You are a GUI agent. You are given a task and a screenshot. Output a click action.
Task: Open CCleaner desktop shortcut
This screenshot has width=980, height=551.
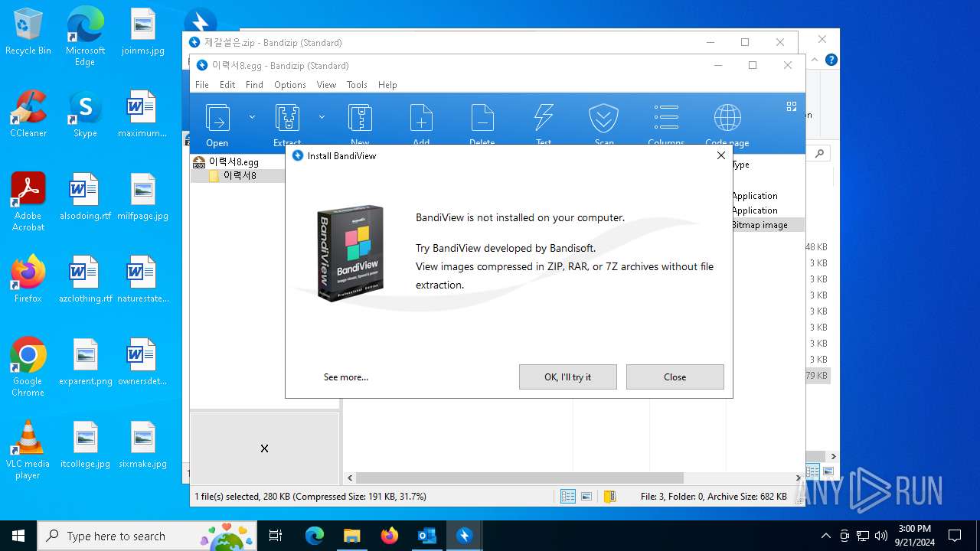tap(28, 115)
